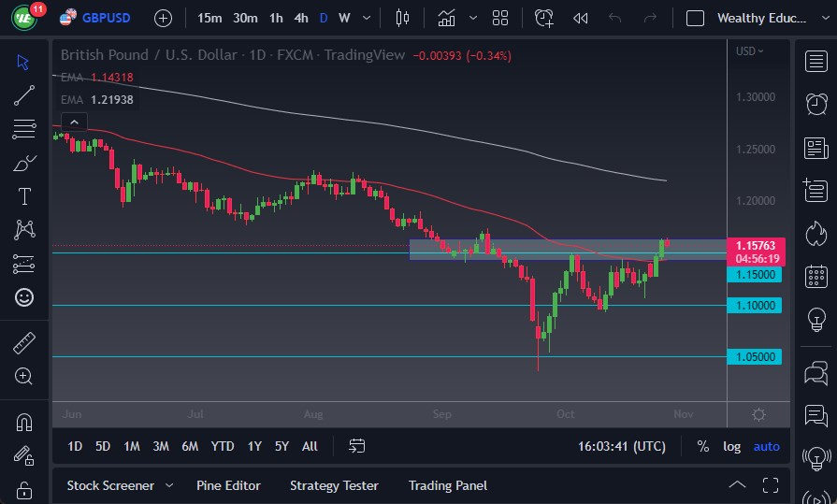This screenshot has height=504, width=837.
Task: Click the zoom in magnifier tool
Action: [24, 376]
